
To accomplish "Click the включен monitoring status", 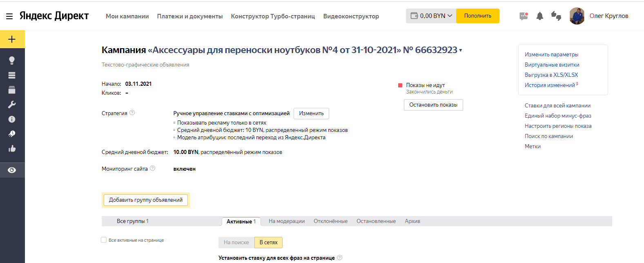I will (185, 169).
